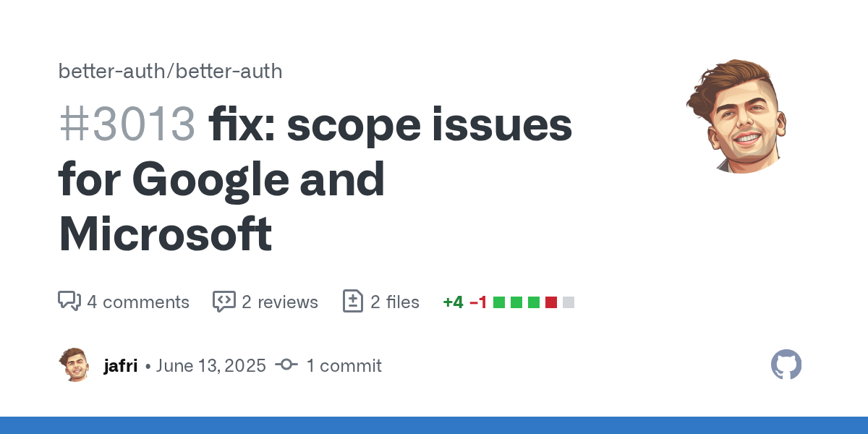The height and width of the screenshot is (434, 868).
Task: Select the 1 commit label
Action: (x=344, y=365)
